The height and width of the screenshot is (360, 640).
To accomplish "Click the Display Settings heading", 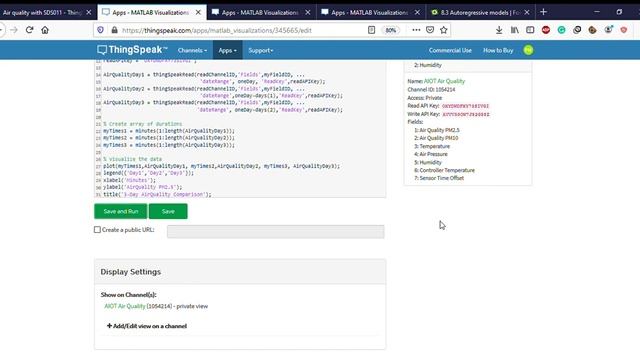I will (131, 272).
